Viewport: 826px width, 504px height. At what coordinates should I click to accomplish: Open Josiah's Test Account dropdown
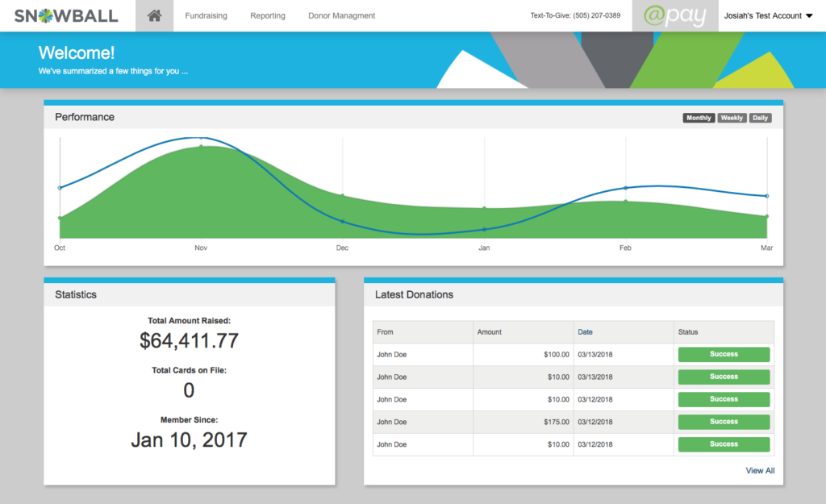[x=769, y=16]
